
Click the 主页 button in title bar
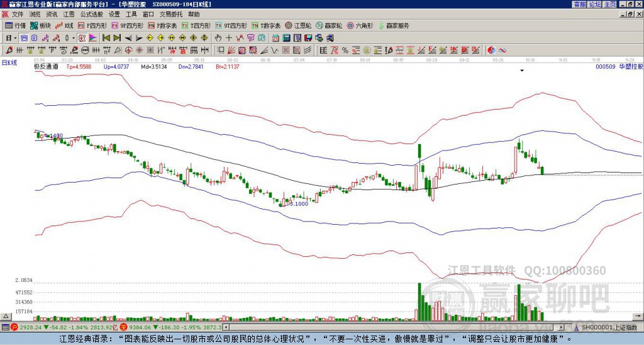pos(609,4)
